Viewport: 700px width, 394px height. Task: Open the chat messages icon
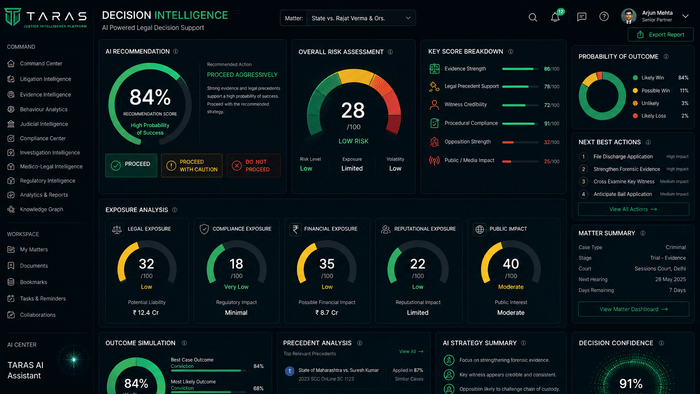click(x=581, y=17)
